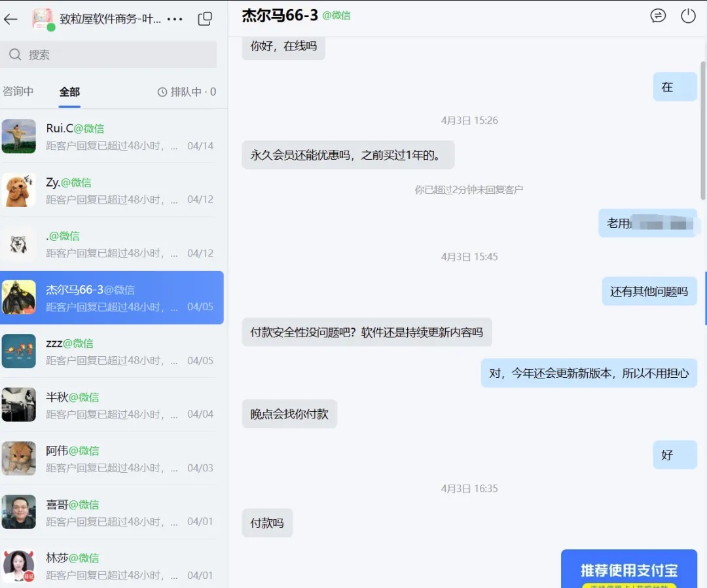Click the queue clock icon
This screenshot has height=588, width=707.
[x=162, y=92]
